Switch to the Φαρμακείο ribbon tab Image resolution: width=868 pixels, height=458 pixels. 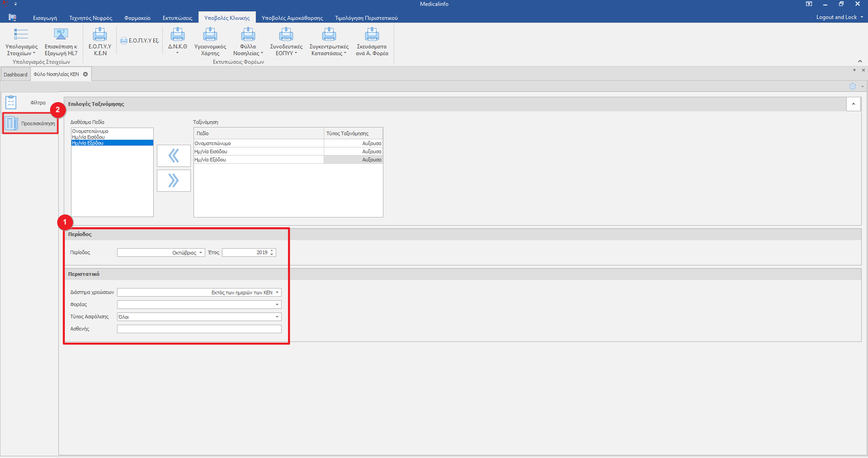point(137,18)
